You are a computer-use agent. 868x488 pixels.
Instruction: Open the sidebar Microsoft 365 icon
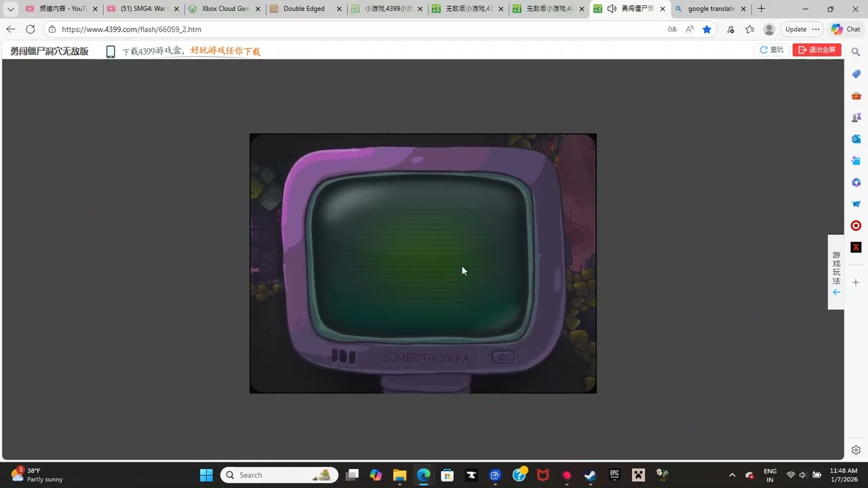point(856,182)
